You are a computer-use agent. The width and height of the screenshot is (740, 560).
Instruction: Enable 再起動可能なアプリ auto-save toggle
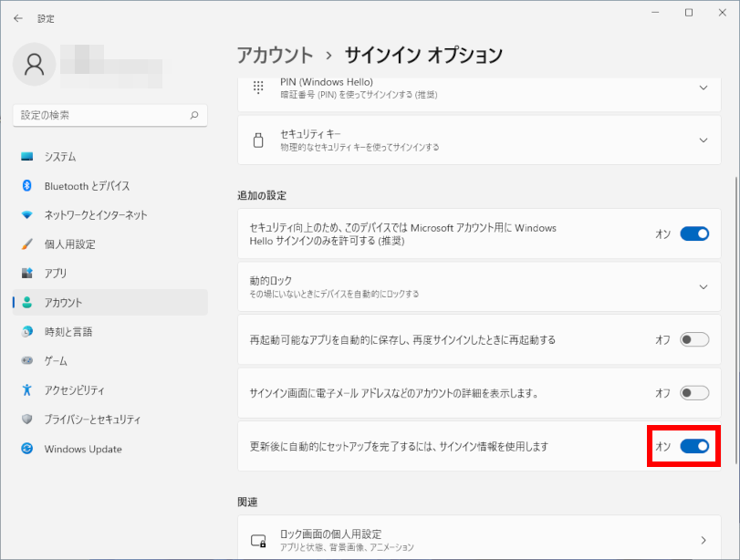tap(694, 340)
